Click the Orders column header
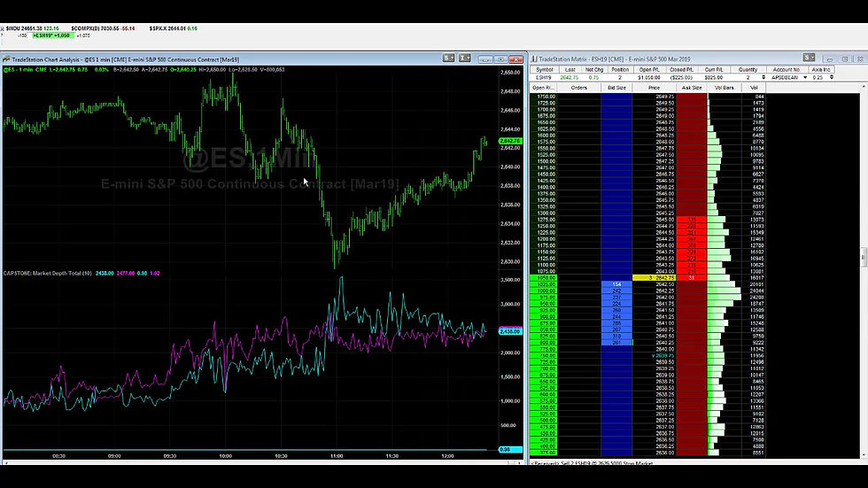Image resolution: width=868 pixels, height=488 pixels. point(579,88)
